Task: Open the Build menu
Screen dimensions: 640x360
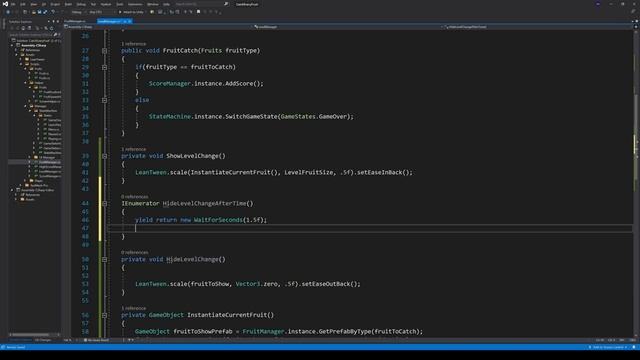Action: pos(68,4)
